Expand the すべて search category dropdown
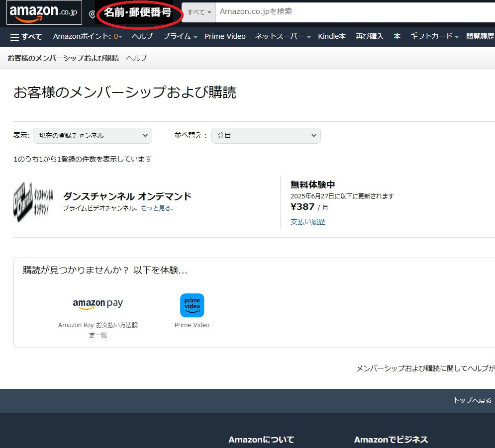This screenshot has height=448, width=495. click(198, 12)
